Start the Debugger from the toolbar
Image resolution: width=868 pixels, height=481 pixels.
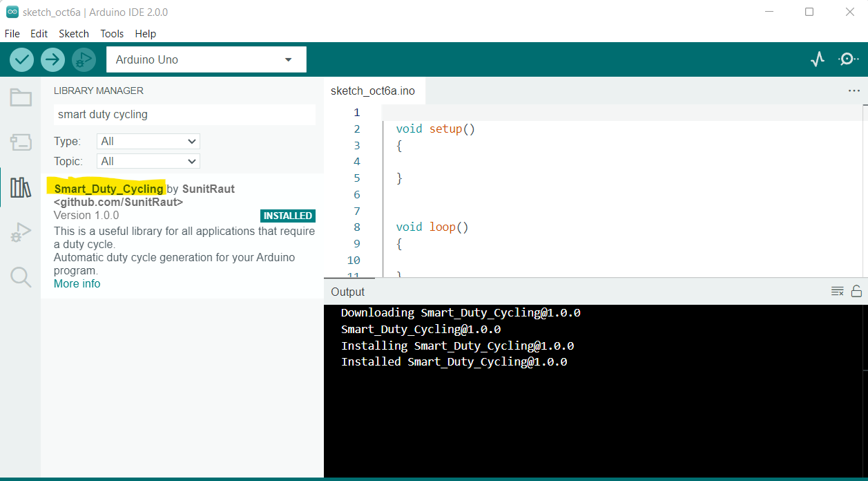click(x=84, y=59)
